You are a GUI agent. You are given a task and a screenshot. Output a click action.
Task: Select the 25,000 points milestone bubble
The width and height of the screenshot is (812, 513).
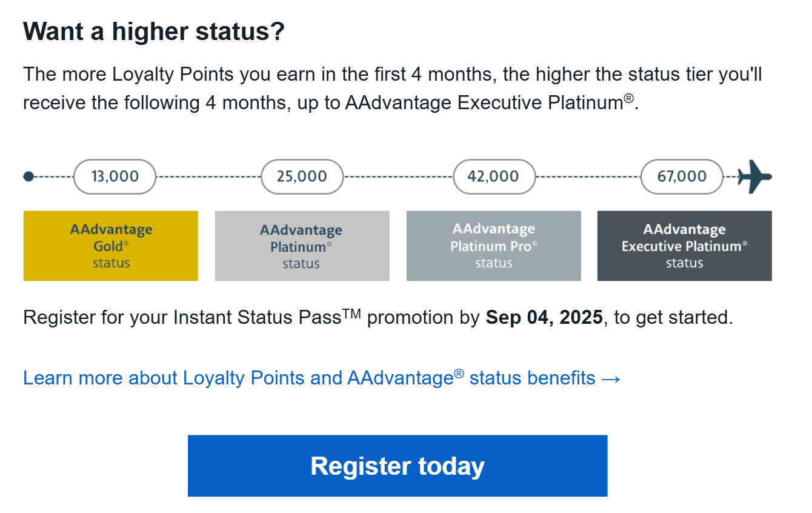(x=302, y=176)
